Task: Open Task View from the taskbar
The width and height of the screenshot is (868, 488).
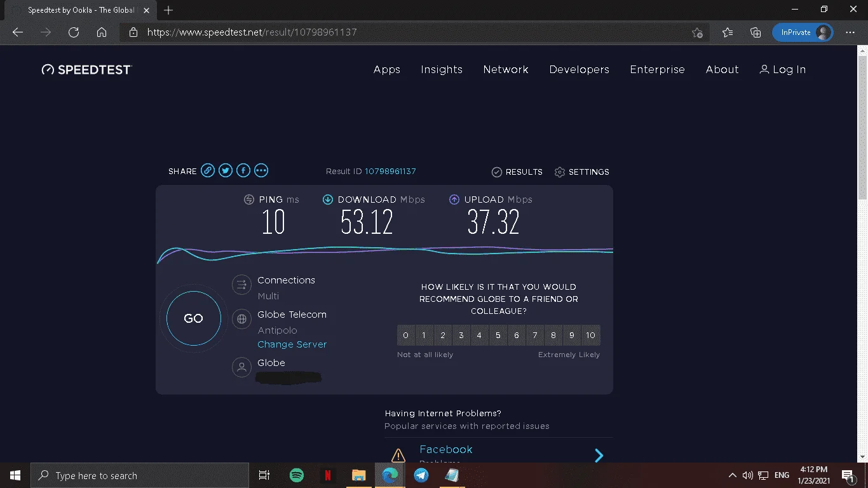Action: pos(264,475)
